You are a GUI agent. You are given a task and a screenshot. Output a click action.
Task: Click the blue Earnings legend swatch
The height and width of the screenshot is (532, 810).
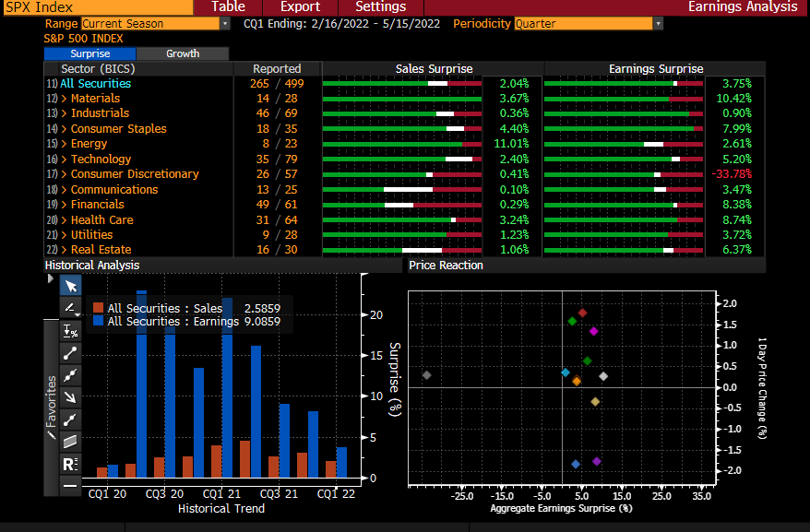(98, 321)
